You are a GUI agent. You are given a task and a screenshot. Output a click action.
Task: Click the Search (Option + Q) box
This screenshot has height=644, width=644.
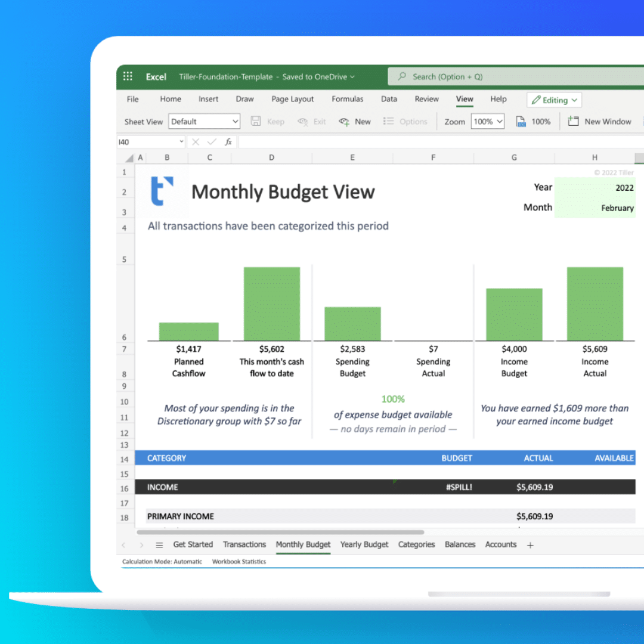pyautogui.click(x=516, y=76)
